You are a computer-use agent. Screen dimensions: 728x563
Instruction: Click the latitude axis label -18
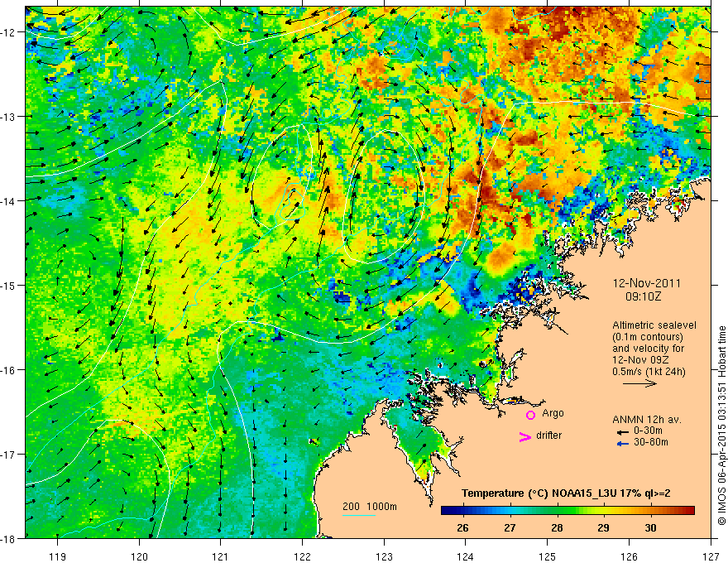click(9, 538)
